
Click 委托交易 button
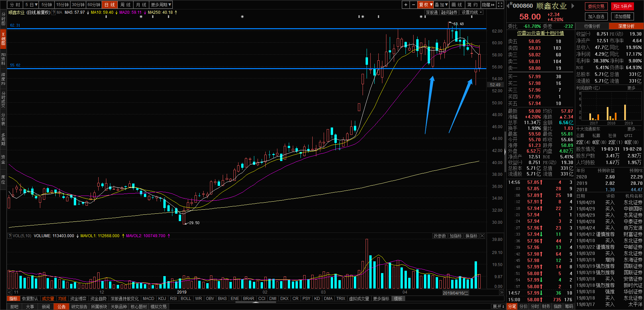click(x=596, y=6)
